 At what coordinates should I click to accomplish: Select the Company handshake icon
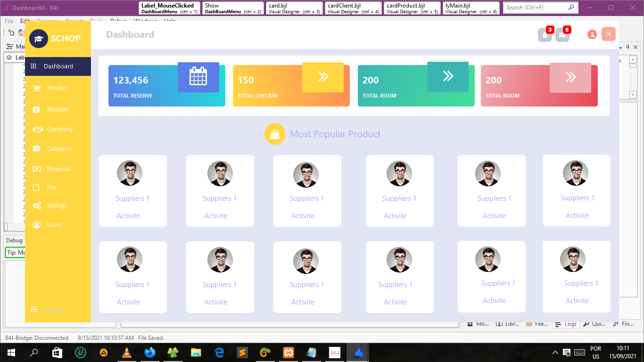37,129
